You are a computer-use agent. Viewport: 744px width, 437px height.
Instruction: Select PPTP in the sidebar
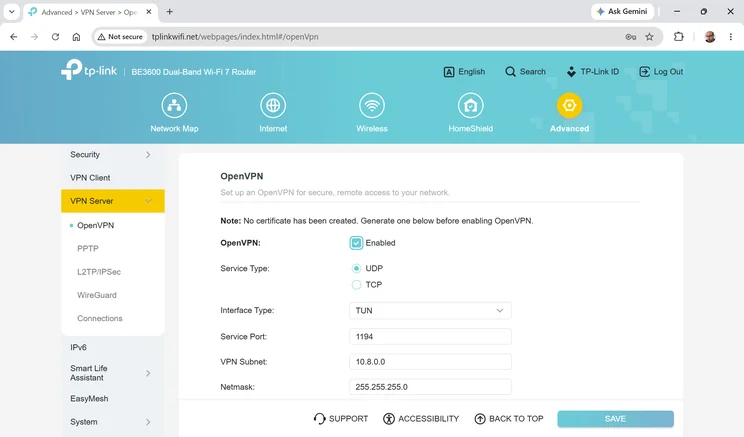click(x=88, y=249)
